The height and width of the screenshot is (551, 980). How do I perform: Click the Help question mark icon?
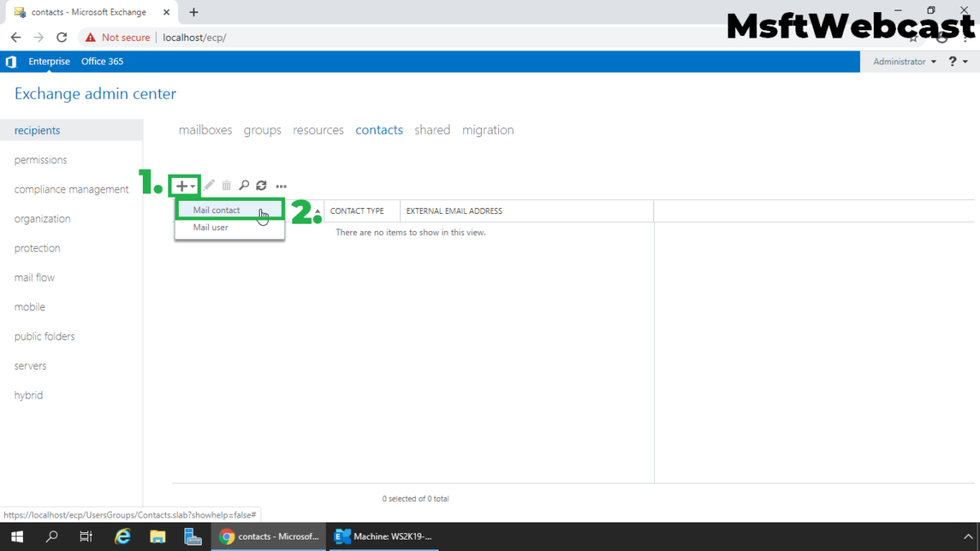tap(952, 61)
